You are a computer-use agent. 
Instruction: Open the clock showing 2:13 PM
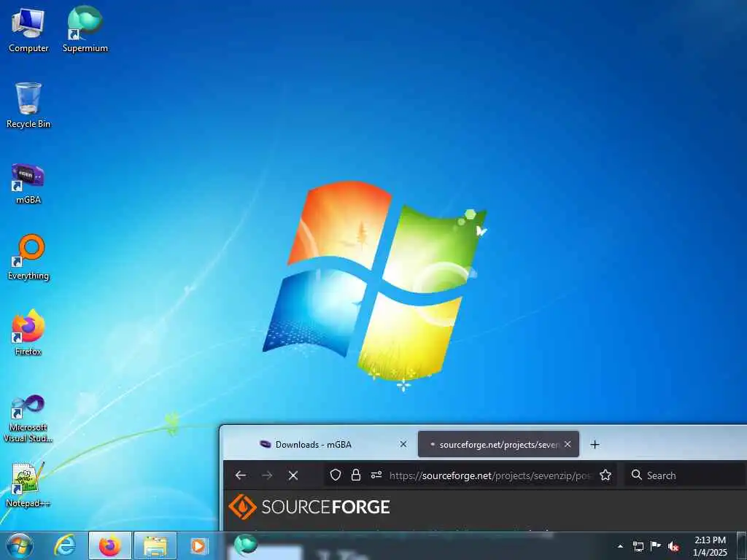click(710, 546)
